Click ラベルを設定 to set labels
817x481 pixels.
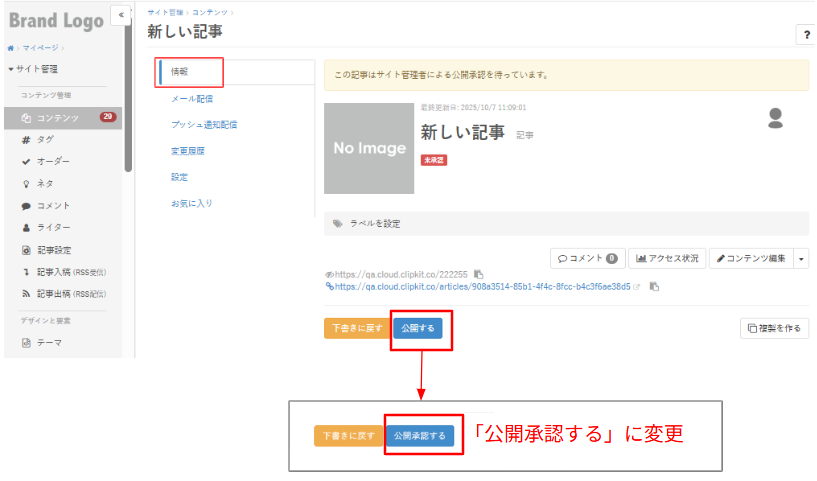pyautogui.click(x=373, y=224)
